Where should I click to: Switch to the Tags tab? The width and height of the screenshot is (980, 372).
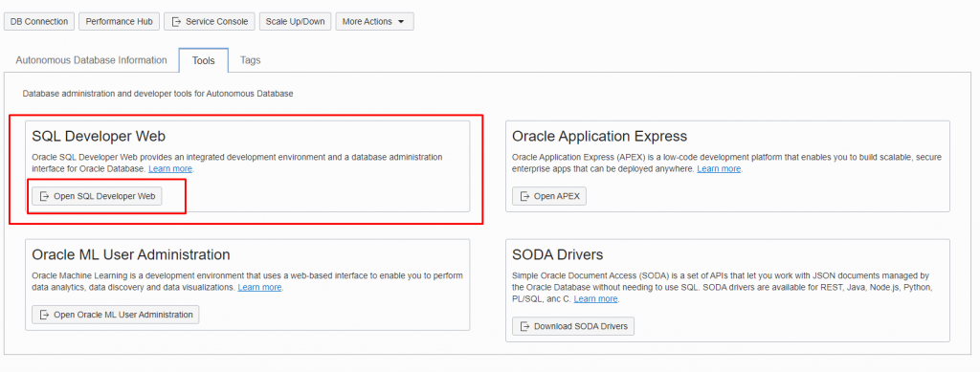coord(251,60)
